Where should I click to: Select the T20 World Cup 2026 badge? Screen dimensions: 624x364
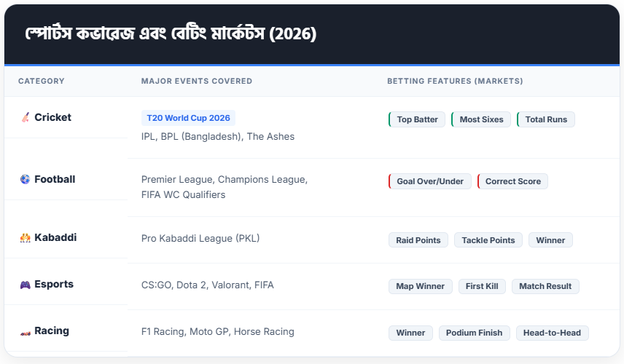pos(188,118)
